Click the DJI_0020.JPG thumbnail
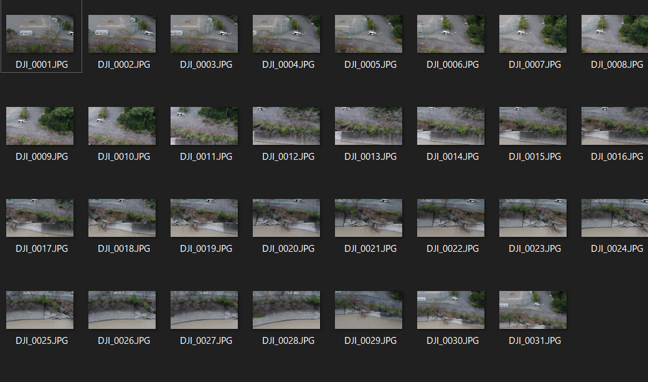648x382 pixels. tap(286, 218)
